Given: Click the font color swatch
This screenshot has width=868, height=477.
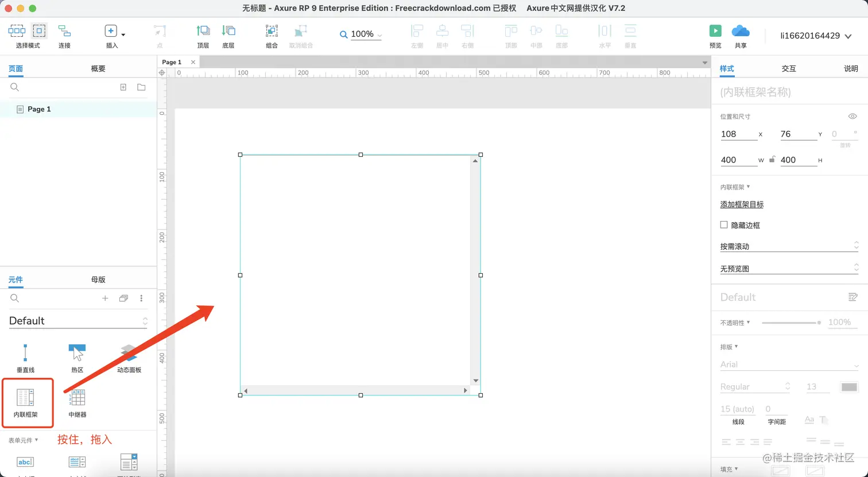Looking at the screenshot, I should 849,387.
